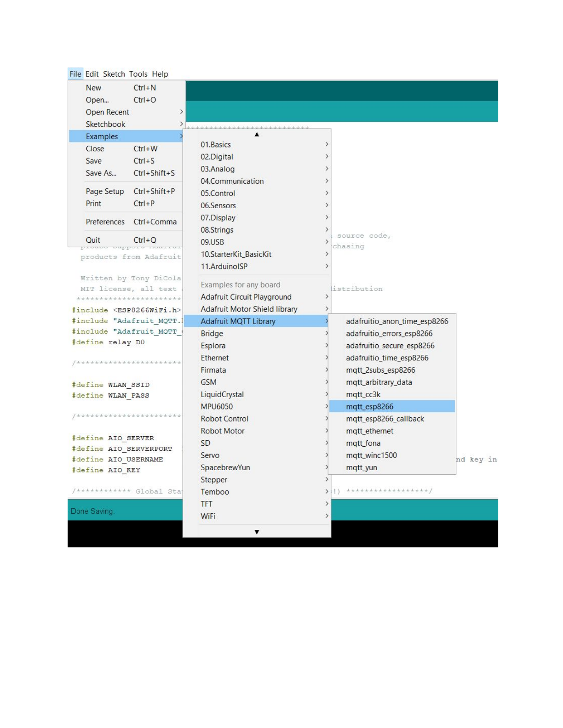This screenshot has width=563, height=728.
Task: Open mqtt_arbitrary_data example
Action: [x=392, y=382]
